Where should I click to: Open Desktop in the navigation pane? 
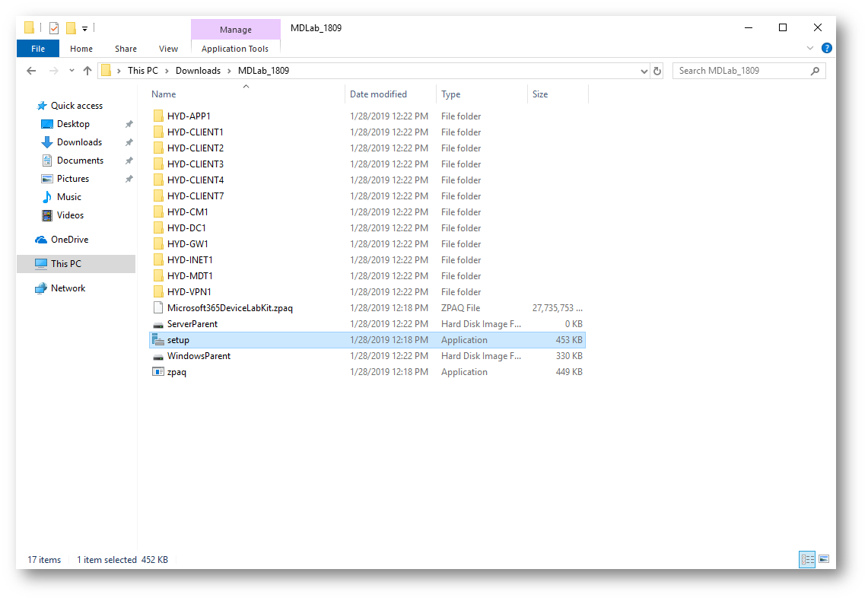pos(73,124)
